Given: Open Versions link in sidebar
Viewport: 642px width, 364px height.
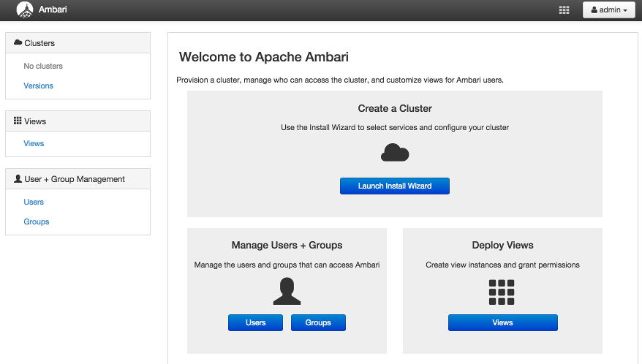Looking at the screenshot, I should (38, 86).
